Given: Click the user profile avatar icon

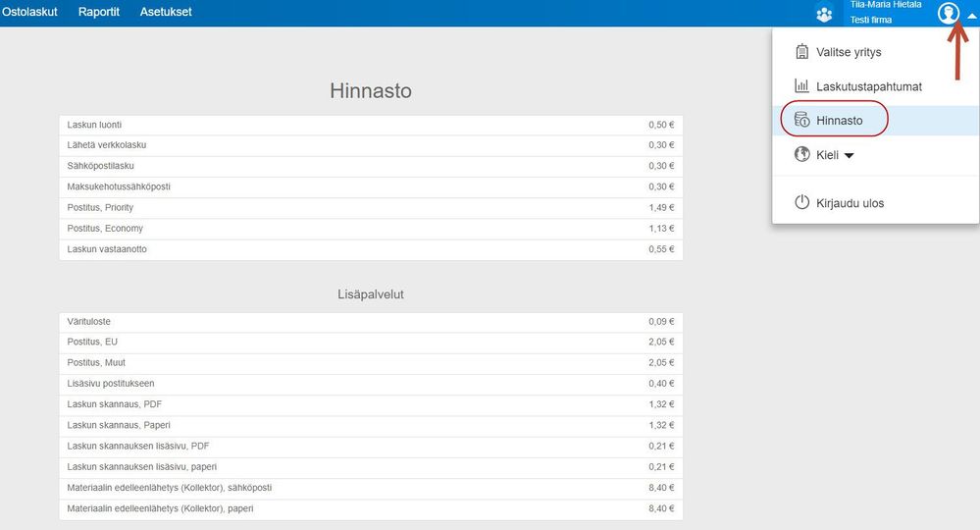Looking at the screenshot, I should click(x=949, y=13).
